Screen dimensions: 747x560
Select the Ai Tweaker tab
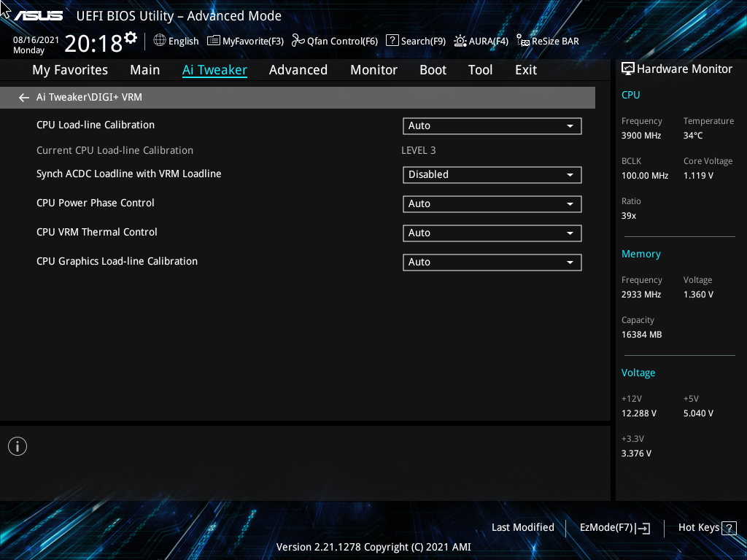[214, 70]
